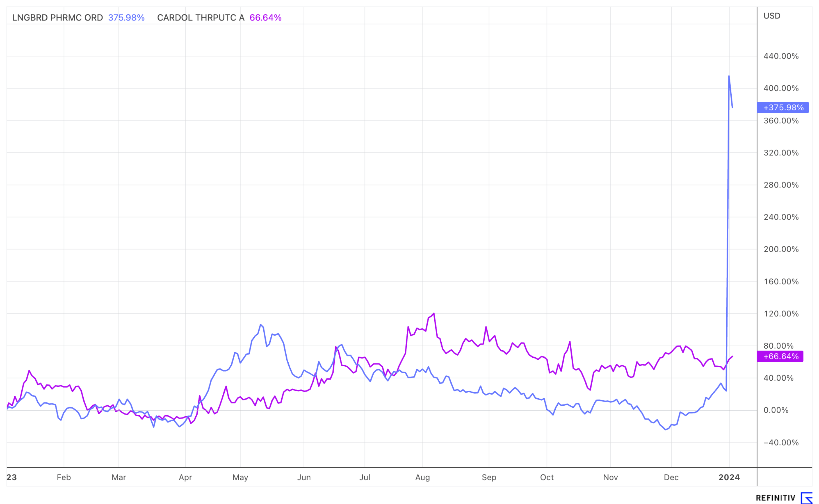Click the 23 year label at axis start
This screenshot has height=504, width=819.
pos(12,477)
